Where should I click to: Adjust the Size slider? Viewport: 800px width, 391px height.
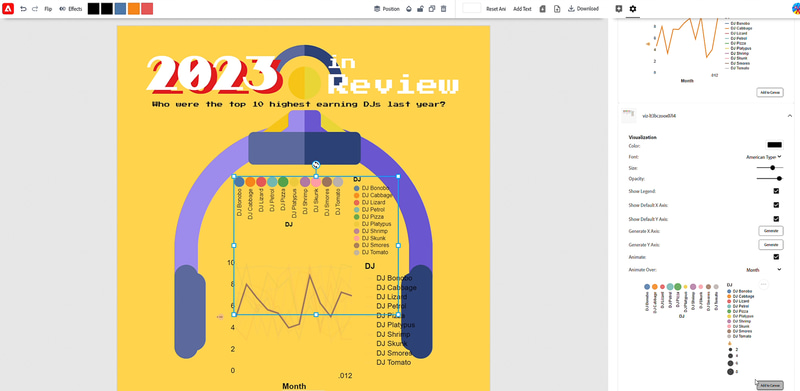click(770, 167)
